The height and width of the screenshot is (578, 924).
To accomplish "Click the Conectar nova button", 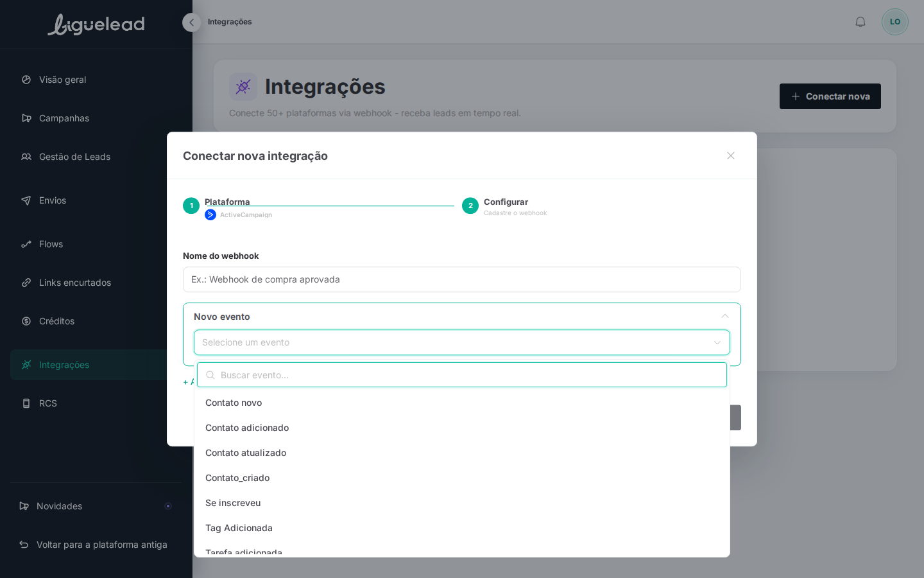I will tap(830, 96).
